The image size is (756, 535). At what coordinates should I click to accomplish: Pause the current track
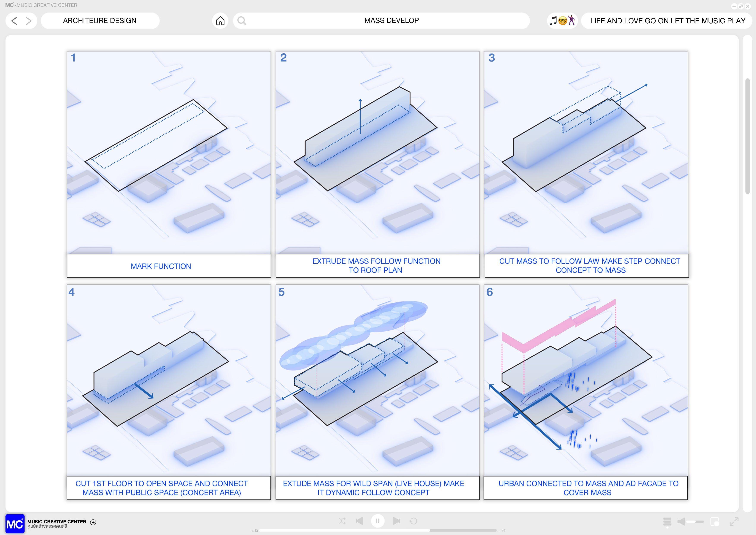(x=378, y=521)
